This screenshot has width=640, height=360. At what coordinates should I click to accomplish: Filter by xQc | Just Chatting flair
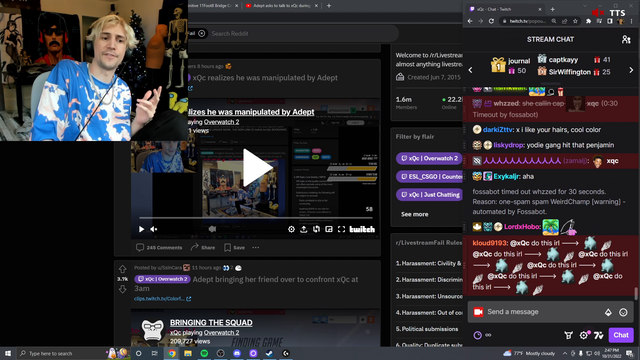point(429,195)
